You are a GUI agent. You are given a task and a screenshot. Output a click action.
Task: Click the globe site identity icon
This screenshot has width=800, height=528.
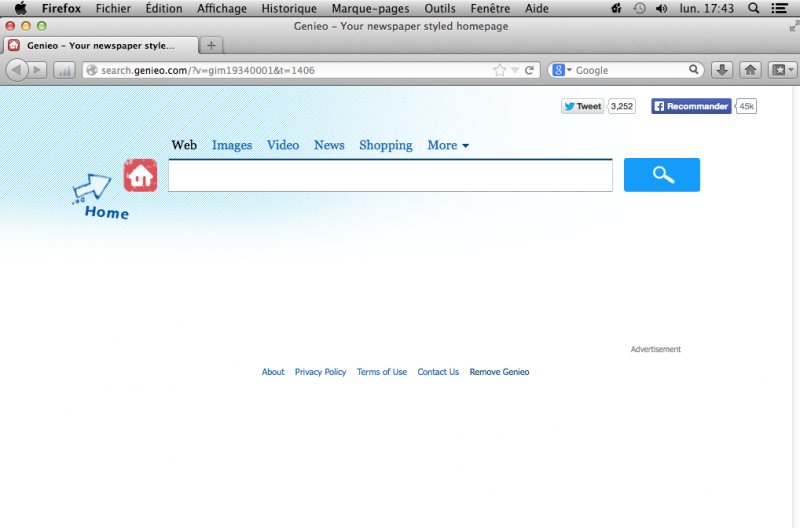(x=92, y=70)
